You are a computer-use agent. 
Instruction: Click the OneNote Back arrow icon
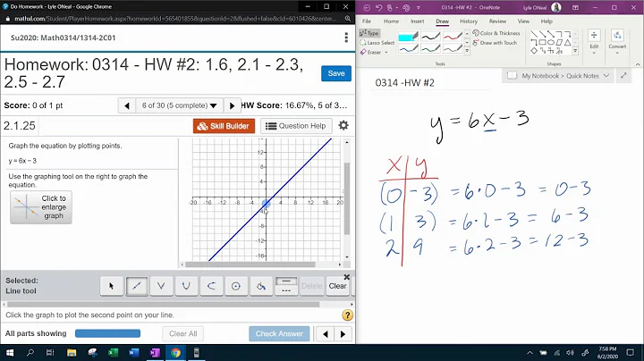(x=367, y=7)
